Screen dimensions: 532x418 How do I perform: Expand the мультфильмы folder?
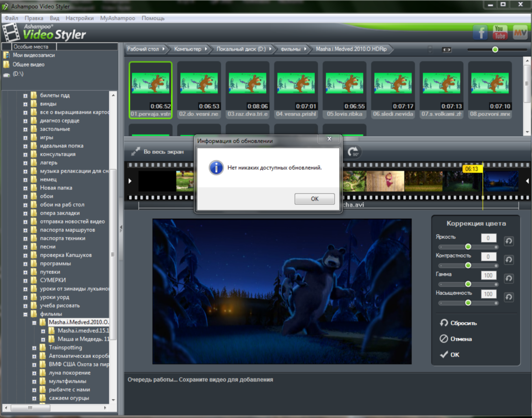[34, 381]
